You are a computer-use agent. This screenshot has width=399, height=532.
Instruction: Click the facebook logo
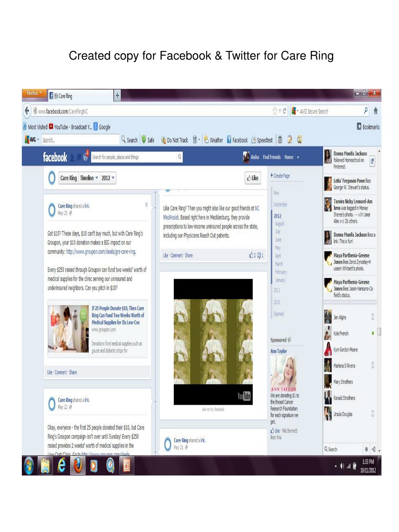tap(55, 157)
